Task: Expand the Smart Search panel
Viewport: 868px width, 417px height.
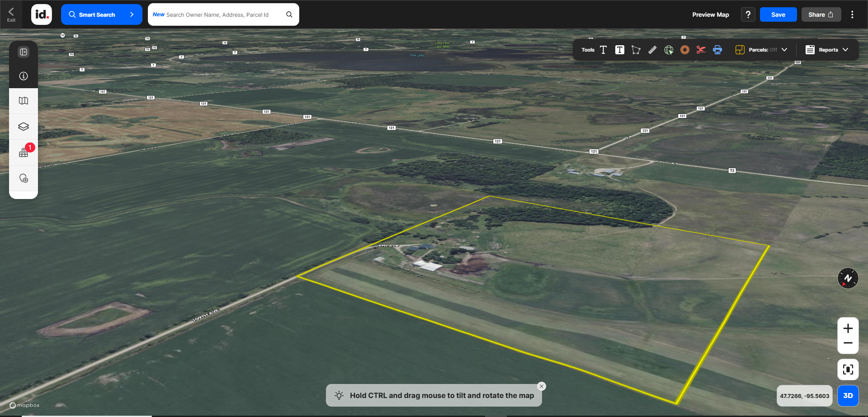Action: 101,14
